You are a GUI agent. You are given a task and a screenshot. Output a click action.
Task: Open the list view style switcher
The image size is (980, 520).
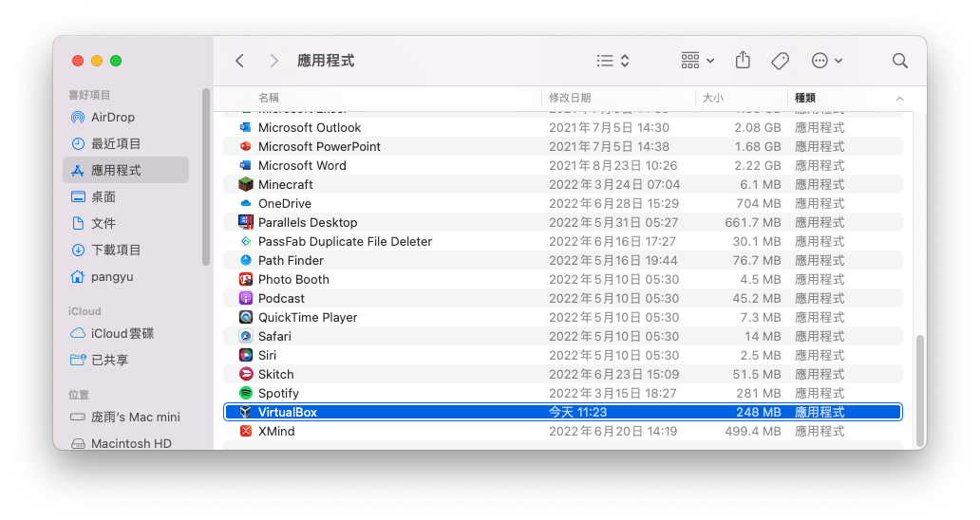coord(612,61)
